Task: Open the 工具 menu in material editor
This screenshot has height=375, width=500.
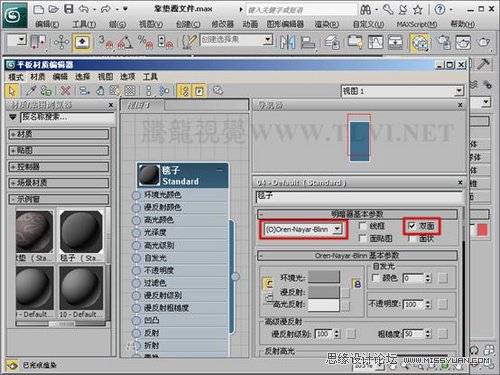Action: pos(150,77)
